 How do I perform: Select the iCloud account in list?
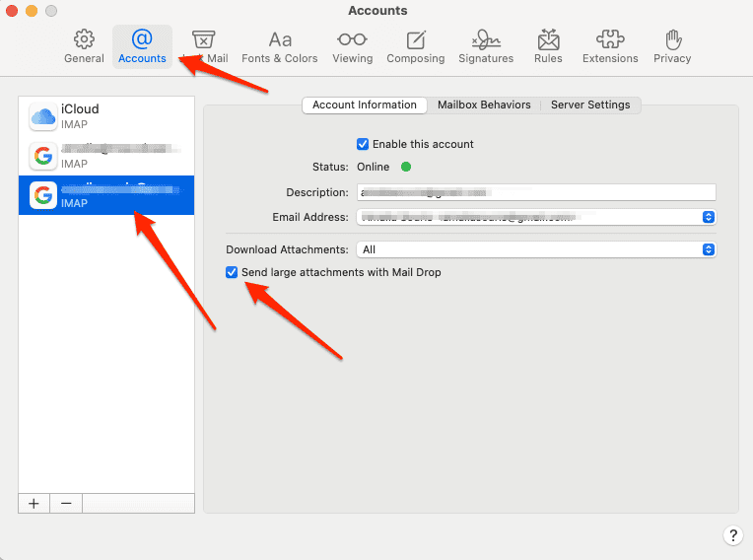(106, 116)
